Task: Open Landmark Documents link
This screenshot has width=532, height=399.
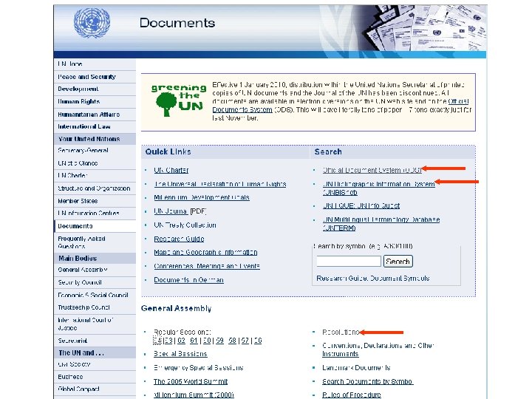Action: tap(356, 367)
